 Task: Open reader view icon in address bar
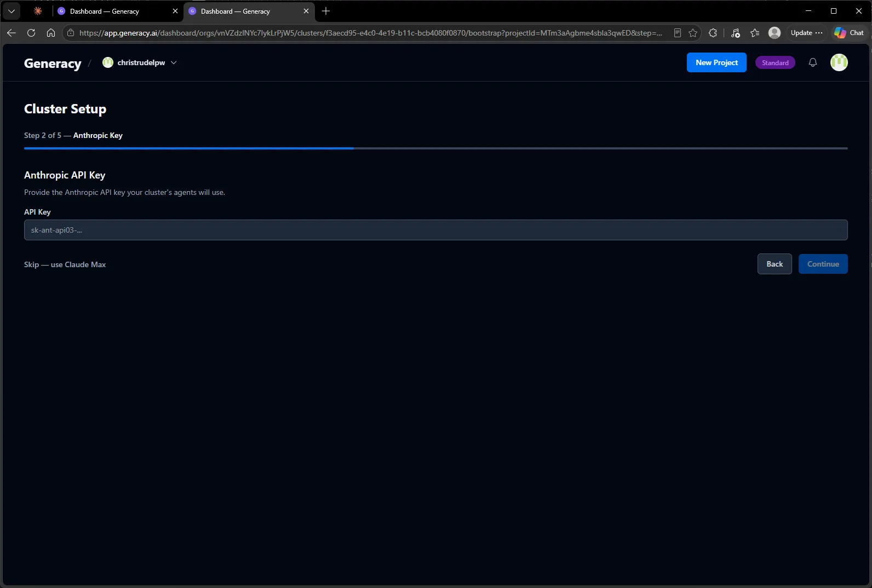tap(678, 33)
